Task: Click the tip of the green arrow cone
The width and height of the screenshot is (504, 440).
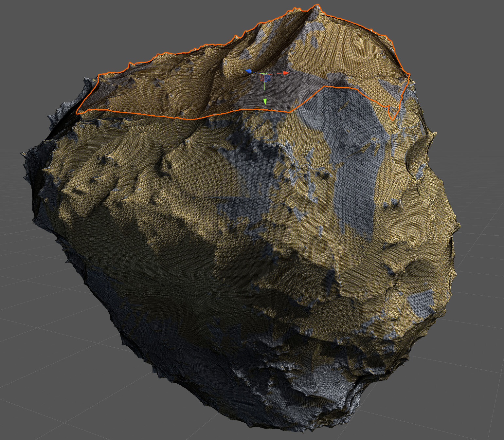Action: pos(265,104)
